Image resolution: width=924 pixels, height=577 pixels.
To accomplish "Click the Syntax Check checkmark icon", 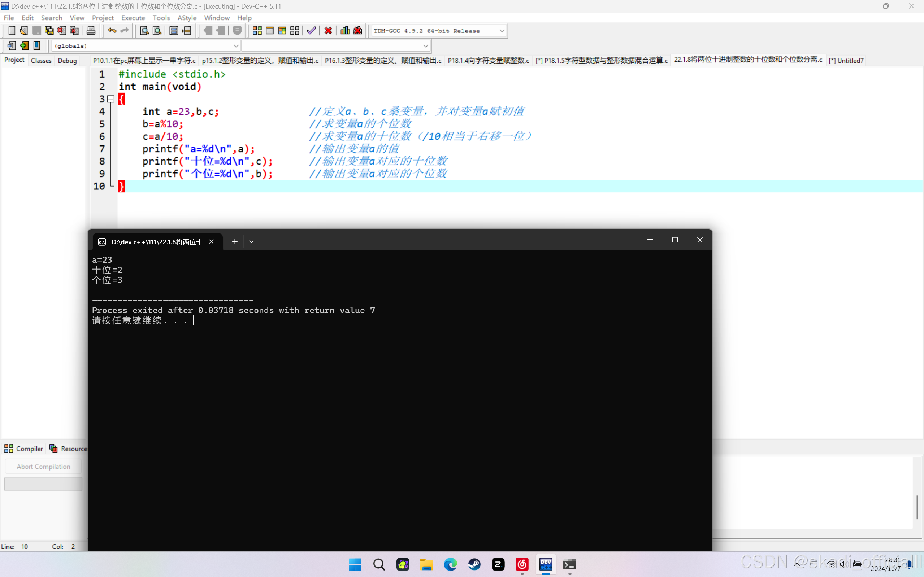I will [311, 31].
